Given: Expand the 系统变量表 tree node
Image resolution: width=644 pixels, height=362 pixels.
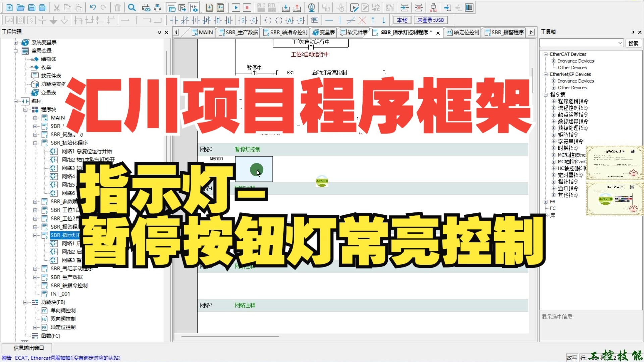Looking at the screenshot, I should click(15, 42).
